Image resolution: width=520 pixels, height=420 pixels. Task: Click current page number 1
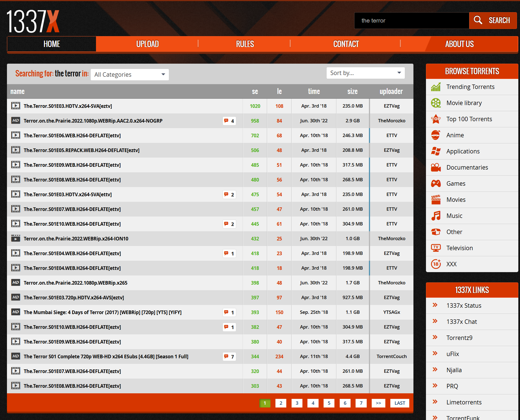coord(265,403)
